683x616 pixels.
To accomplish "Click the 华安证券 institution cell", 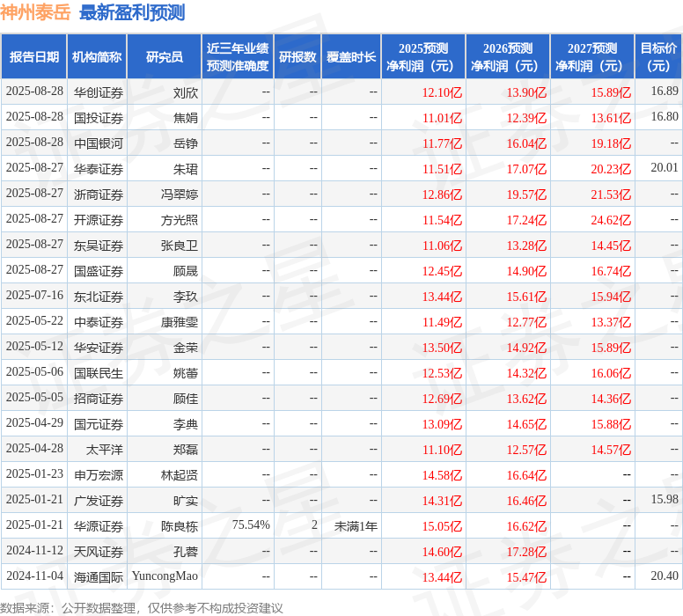I will (99, 348).
